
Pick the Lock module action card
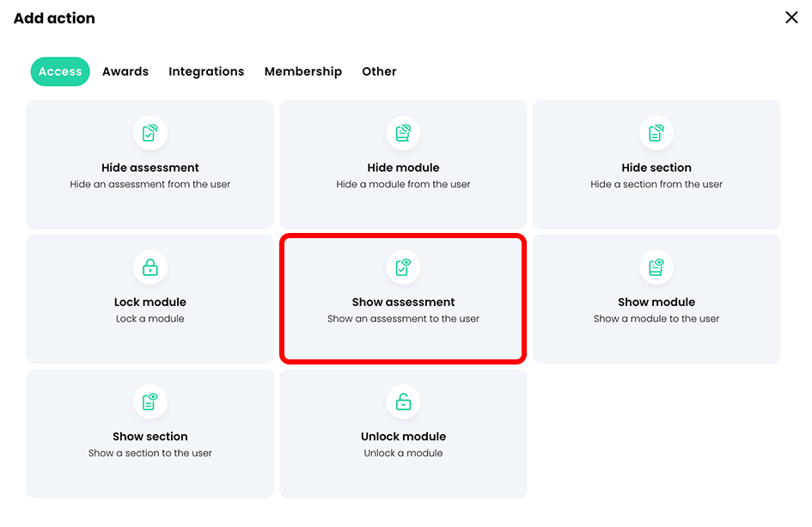pyautogui.click(x=150, y=298)
